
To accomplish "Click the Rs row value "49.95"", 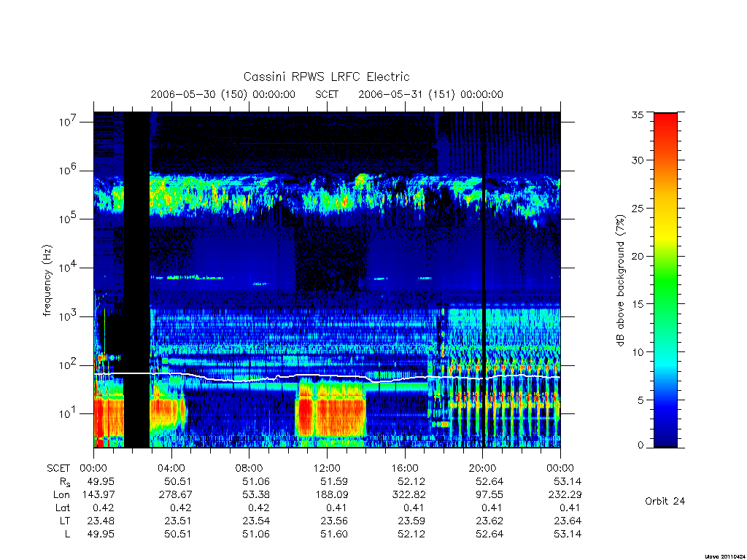I will point(101,481).
